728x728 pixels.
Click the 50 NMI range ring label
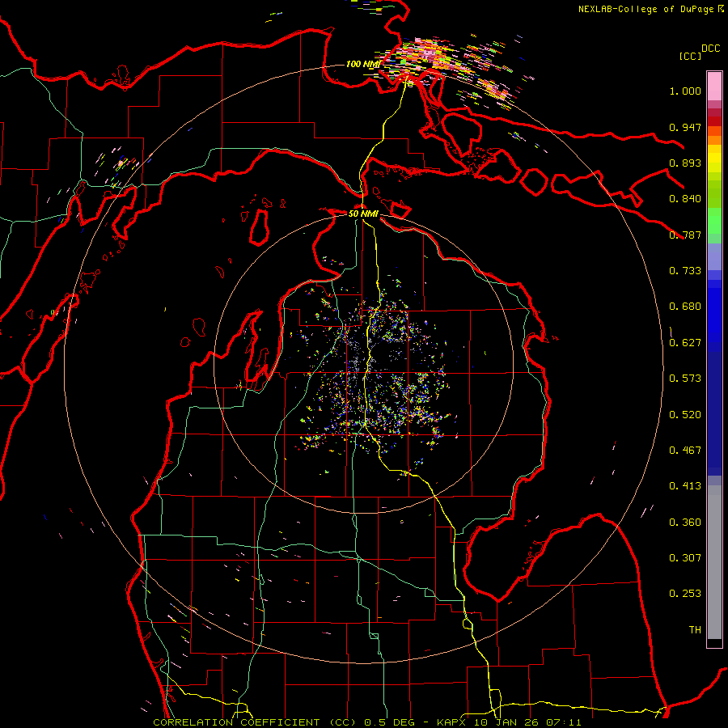pyautogui.click(x=363, y=214)
